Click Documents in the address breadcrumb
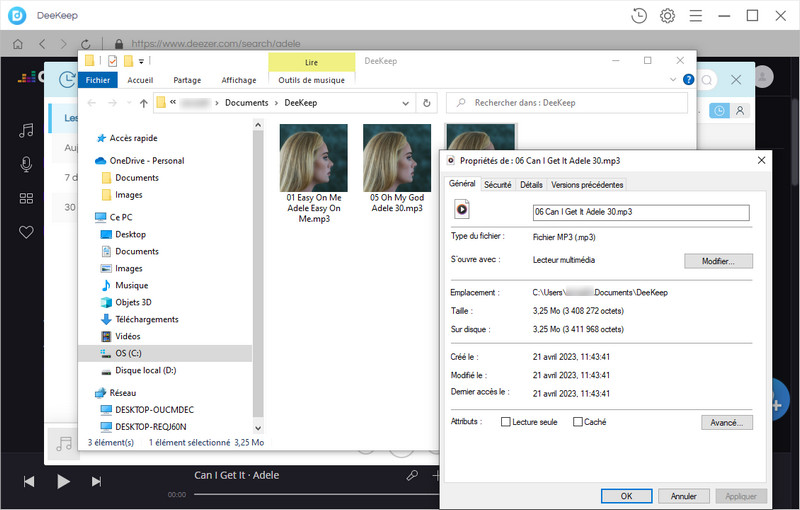800x510 pixels. pyautogui.click(x=246, y=103)
